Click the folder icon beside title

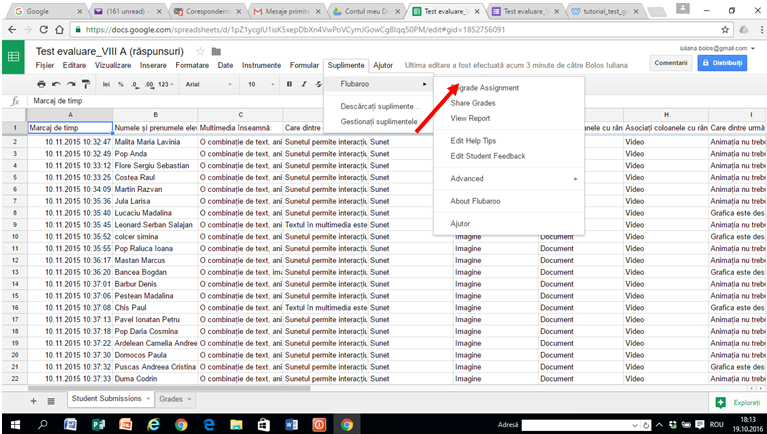[x=216, y=51]
